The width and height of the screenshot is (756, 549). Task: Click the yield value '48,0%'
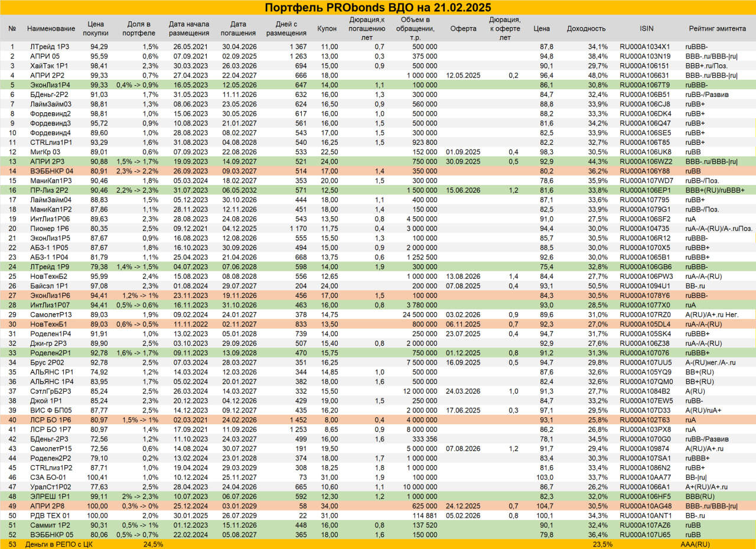point(598,76)
